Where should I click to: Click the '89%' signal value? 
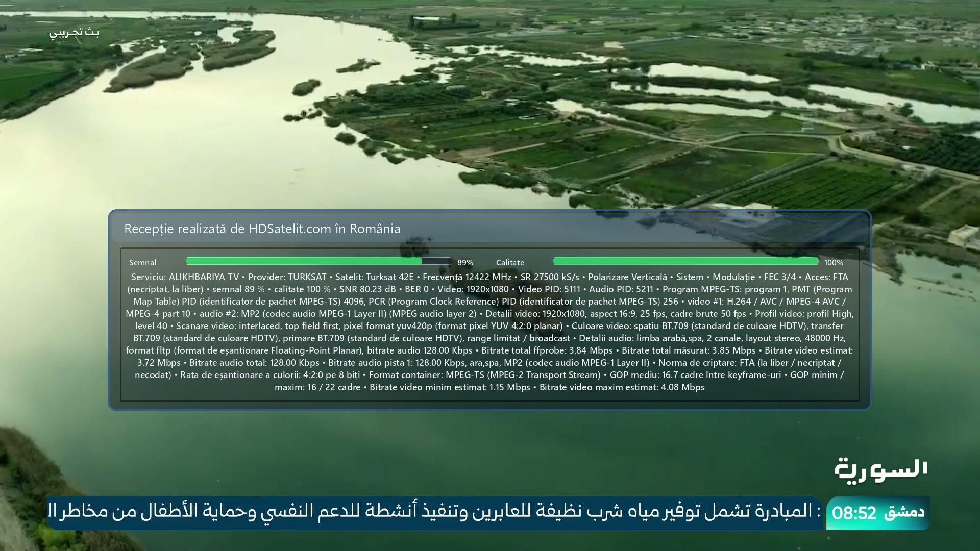click(x=465, y=262)
